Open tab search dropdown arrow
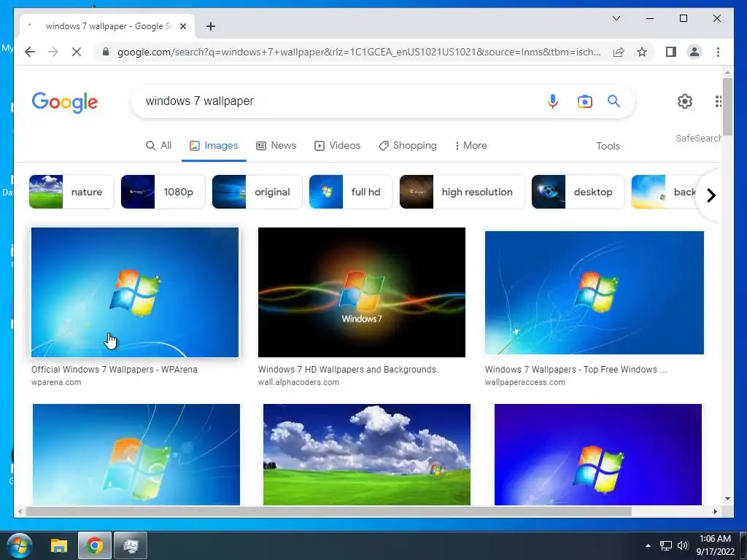 point(616,18)
